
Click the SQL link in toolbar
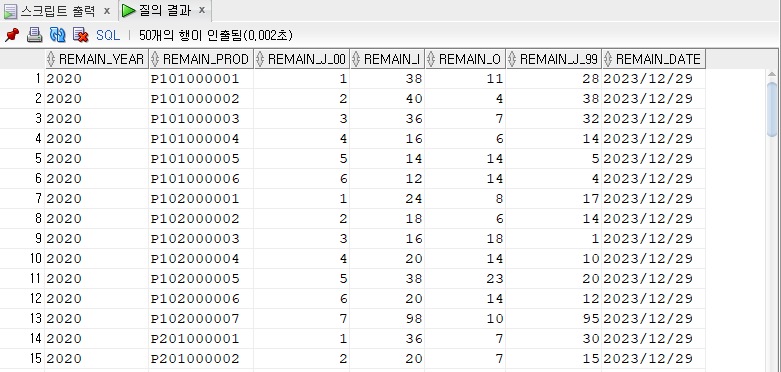click(x=108, y=35)
